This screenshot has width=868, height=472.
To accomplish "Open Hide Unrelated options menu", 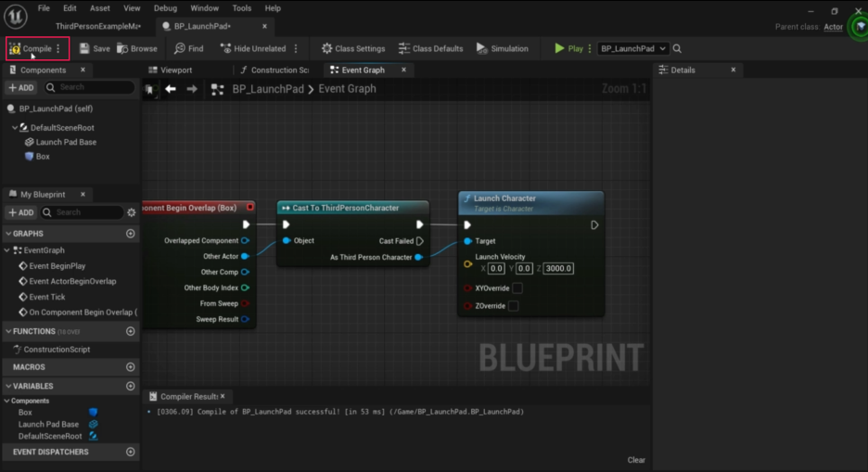I will click(x=296, y=49).
